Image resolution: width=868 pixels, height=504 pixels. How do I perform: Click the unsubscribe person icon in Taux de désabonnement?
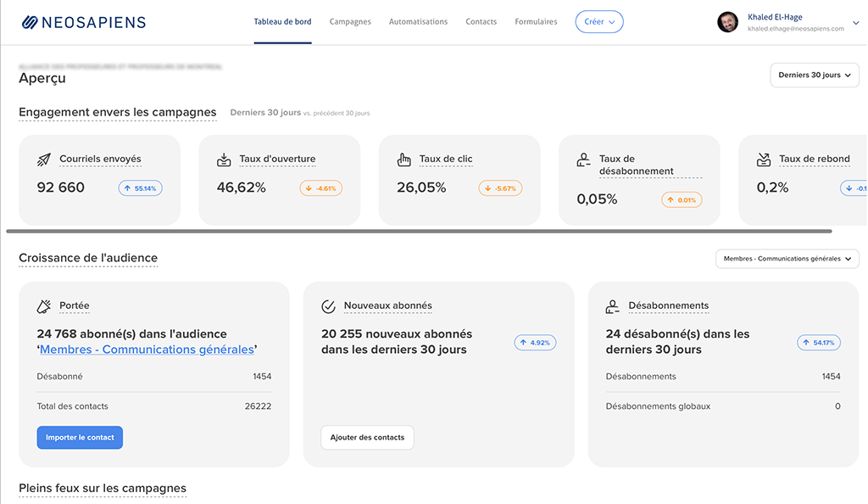583,160
